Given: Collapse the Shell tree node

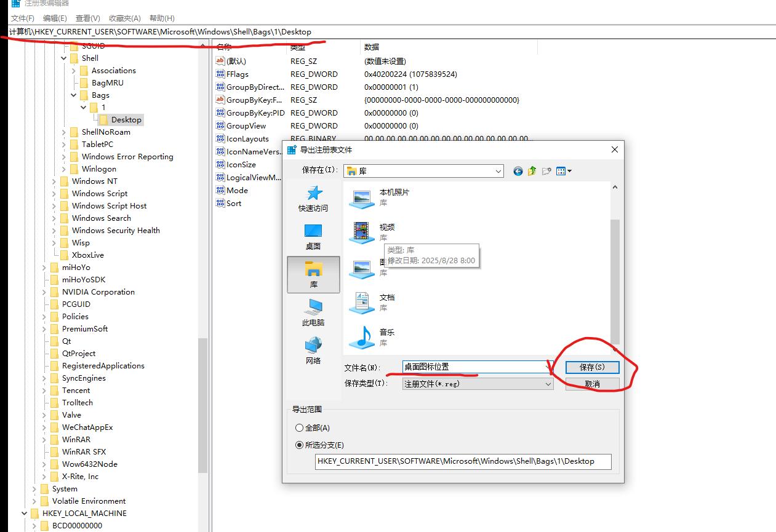Looking at the screenshot, I should pos(64,58).
